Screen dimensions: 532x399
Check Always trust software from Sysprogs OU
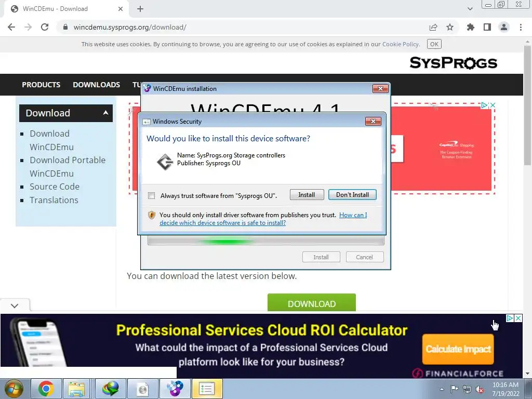[x=152, y=196]
